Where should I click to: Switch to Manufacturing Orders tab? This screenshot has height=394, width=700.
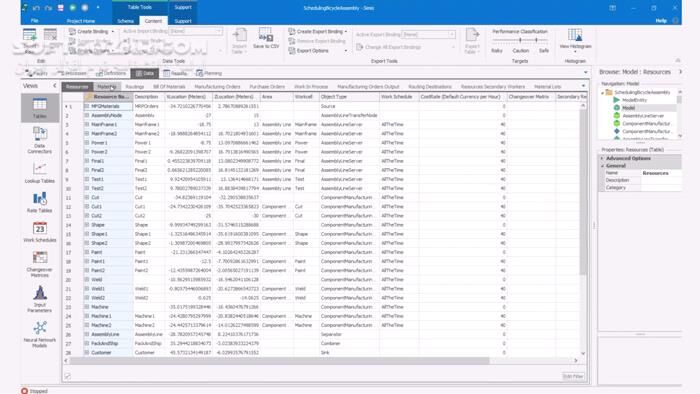click(x=217, y=87)
